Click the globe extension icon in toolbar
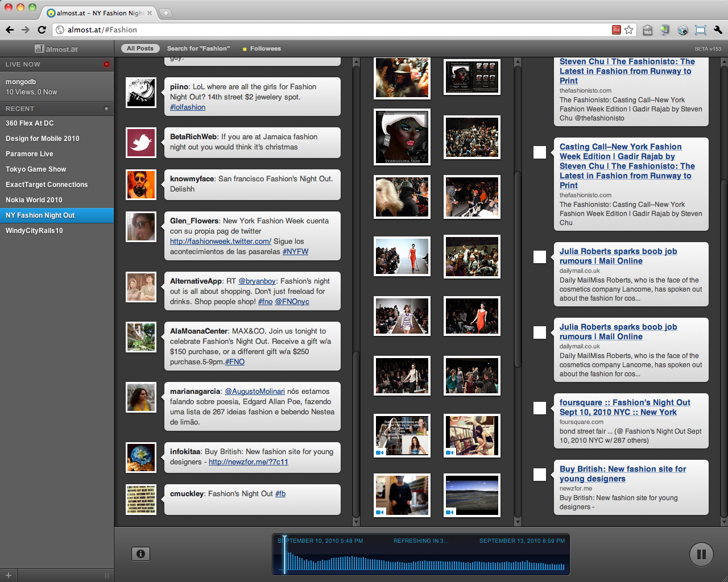This screenshot has width=728, height=582. coord(682,30)
